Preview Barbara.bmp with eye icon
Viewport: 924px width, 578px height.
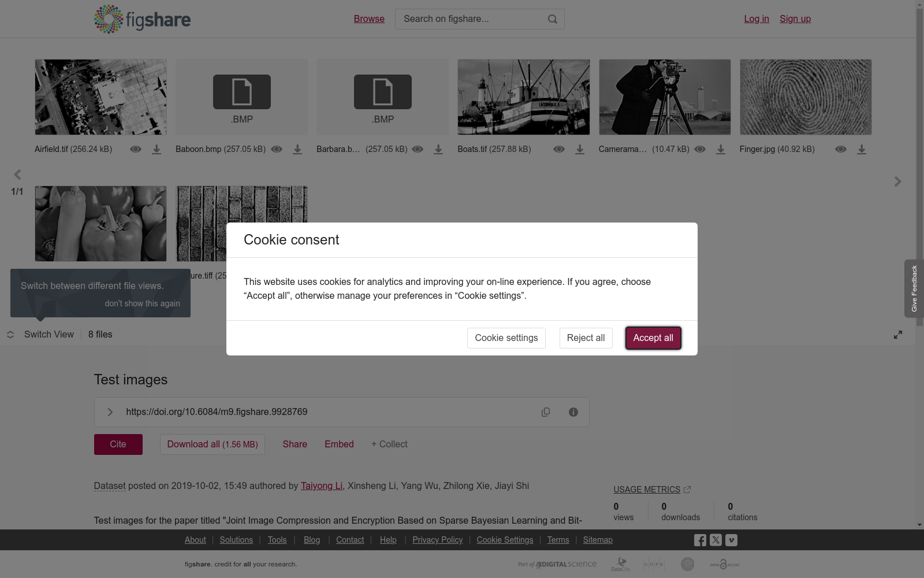[x=418, y=149]
